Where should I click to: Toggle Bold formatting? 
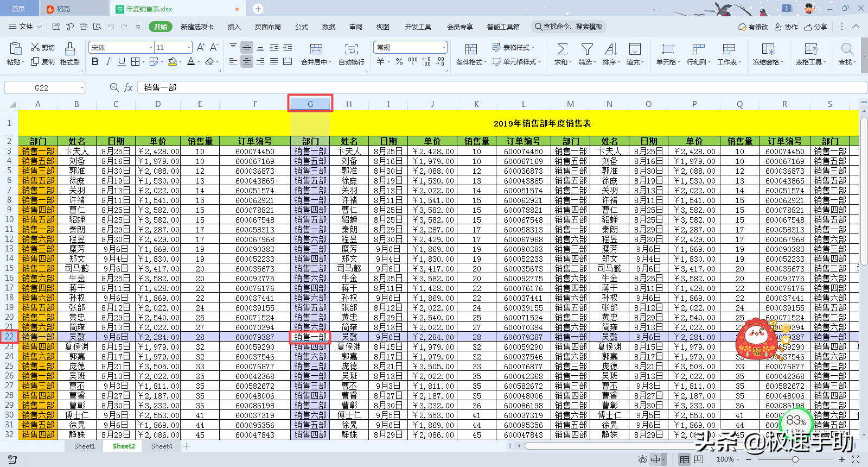95,61
